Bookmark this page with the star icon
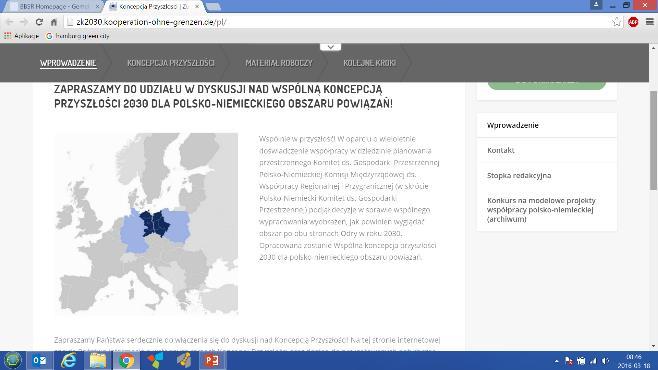This screenshot has width=658, height=370. tap(616, 22)
